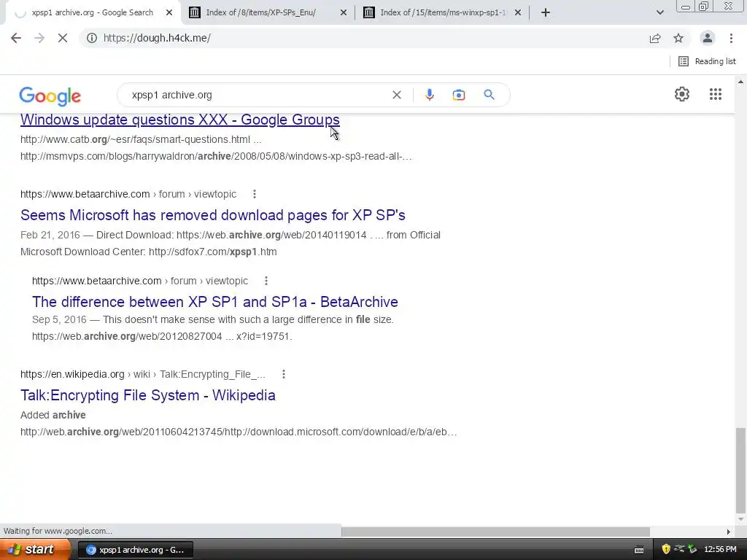The image size is (747, 560).
Task: Click the forward navigation arrow
Action: 39,38
